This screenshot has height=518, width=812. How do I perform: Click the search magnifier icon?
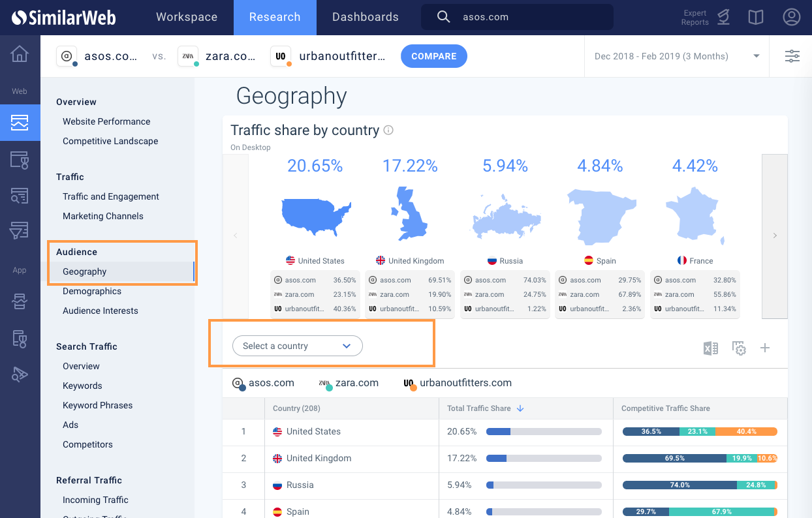click(x=444, y=17)
